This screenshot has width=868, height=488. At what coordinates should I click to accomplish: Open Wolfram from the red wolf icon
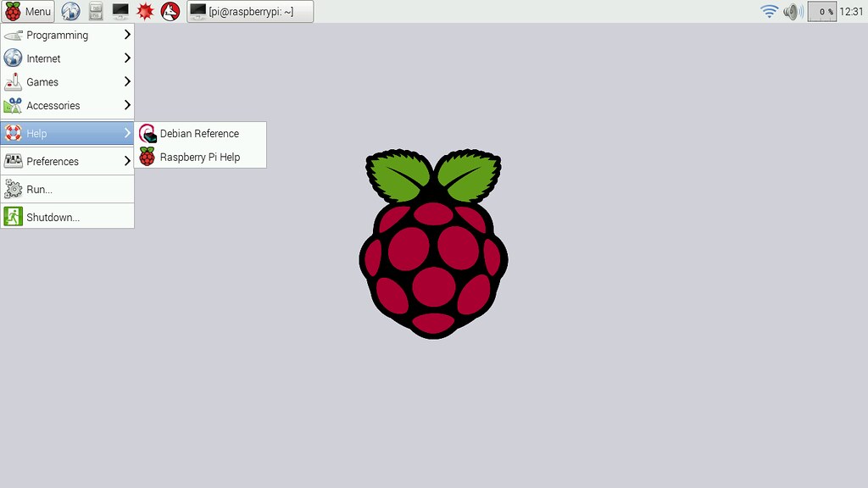click(x=170, y=12)
